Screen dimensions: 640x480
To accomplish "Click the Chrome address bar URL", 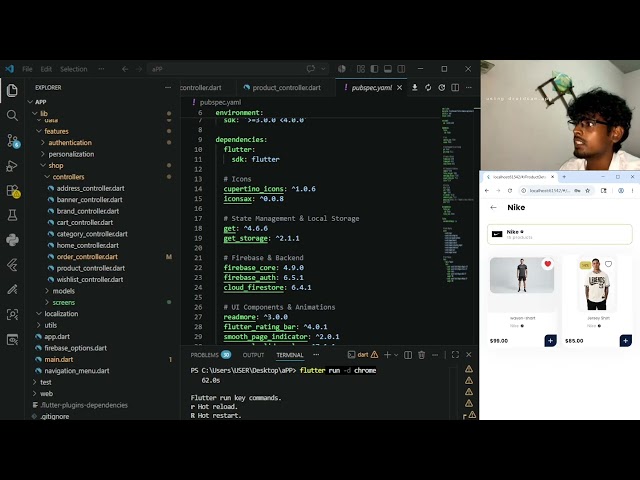I will [549, 191].
